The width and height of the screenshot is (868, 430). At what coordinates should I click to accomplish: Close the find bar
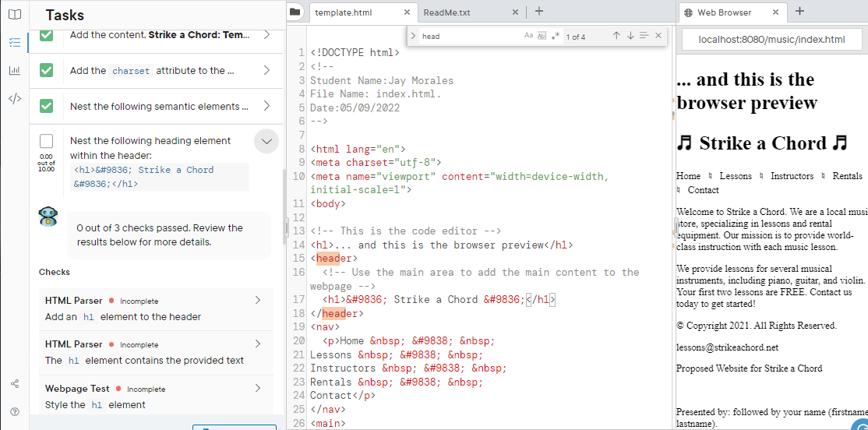658,36
